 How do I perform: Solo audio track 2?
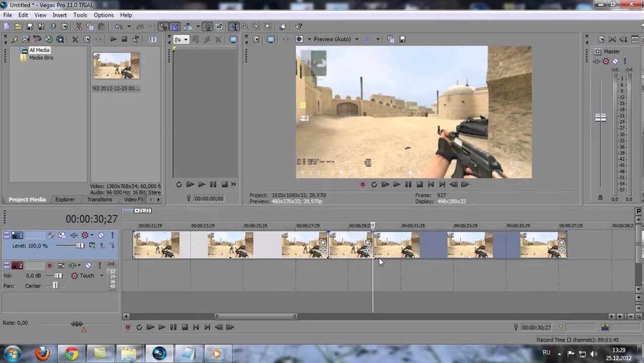point(99,266)
